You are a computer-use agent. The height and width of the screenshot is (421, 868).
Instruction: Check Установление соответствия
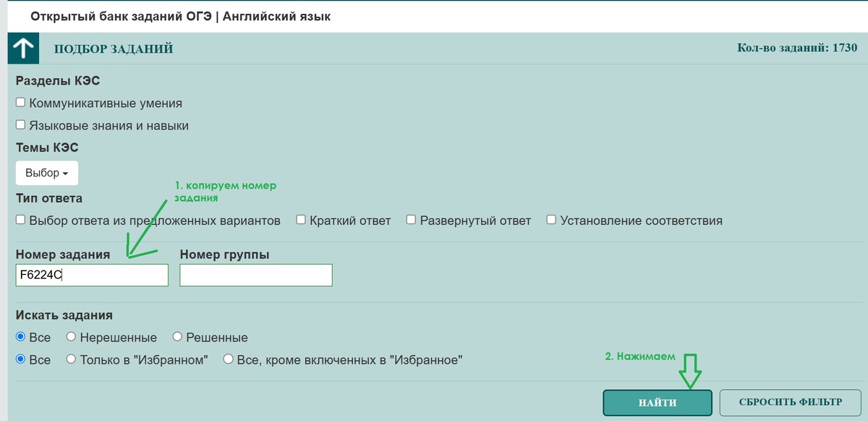pos(551,219)
